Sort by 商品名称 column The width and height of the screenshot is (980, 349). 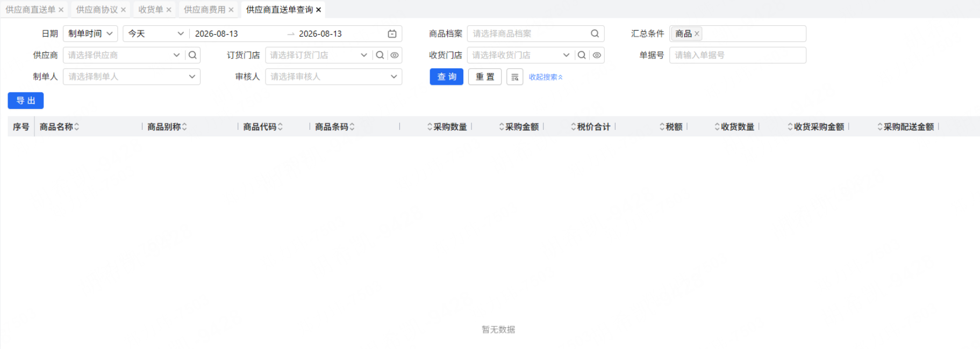coord(76,127)
